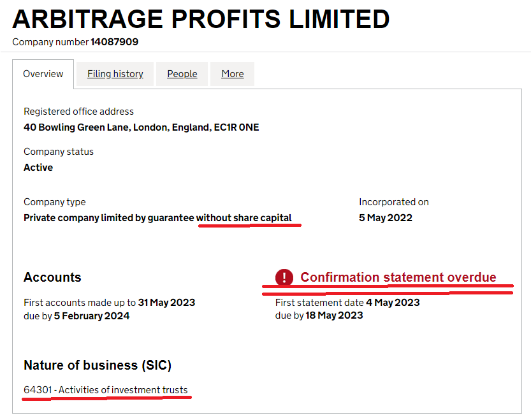Open the More tab

click(x=232, y=74)
